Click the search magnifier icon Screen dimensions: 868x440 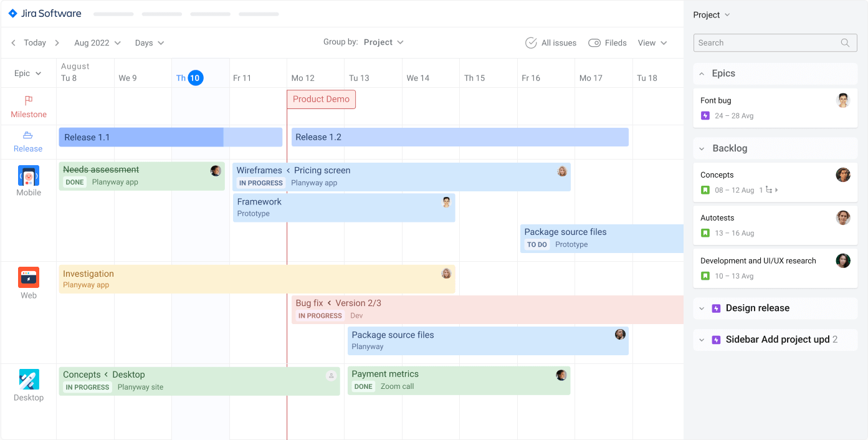pyautogui.click(x=845, y=43)
